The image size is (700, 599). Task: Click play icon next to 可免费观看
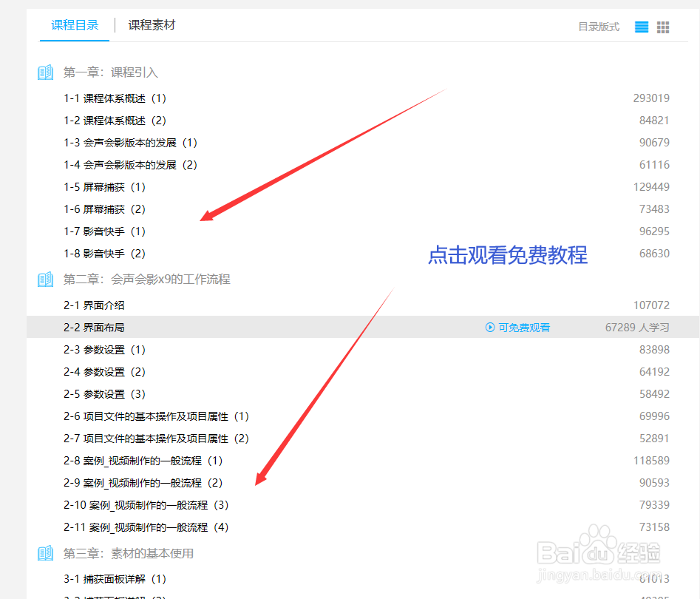[x=490, y=328]
